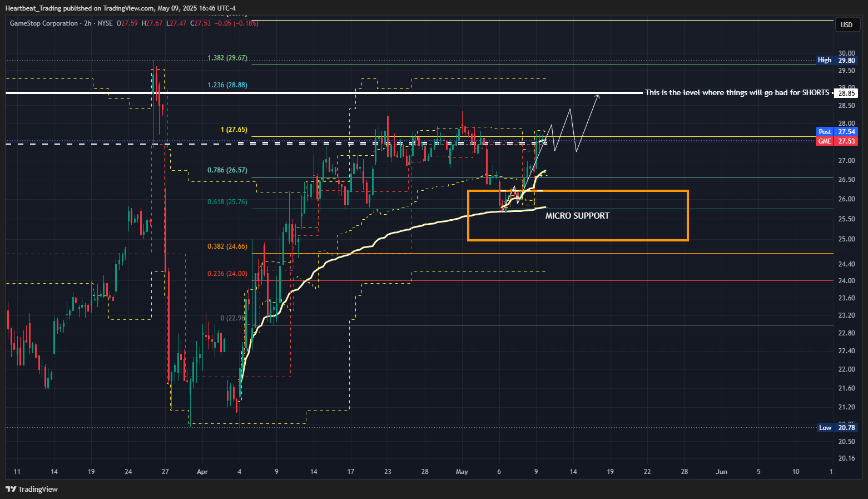Click date 10 on the time axis
The width and height of the screenshot is (868, 499).
point(796,472)
